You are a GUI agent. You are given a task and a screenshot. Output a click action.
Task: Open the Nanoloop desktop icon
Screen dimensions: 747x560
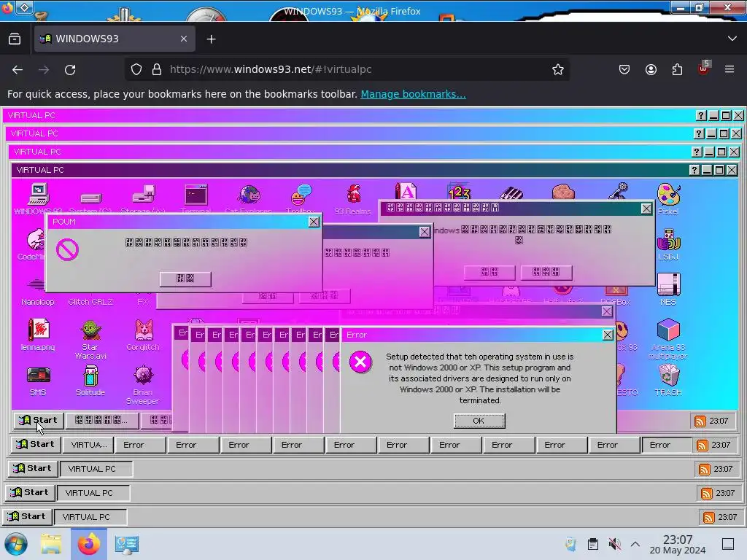[38, 292]
